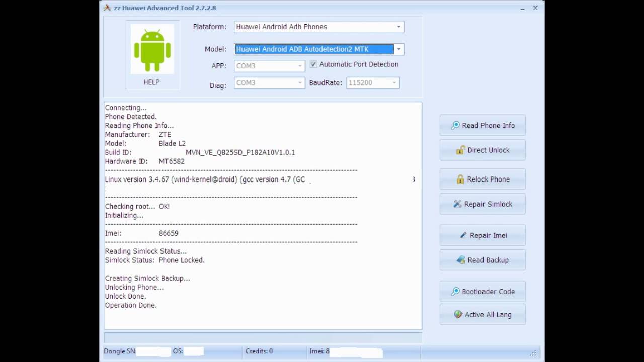The height and width of the screenshot is (362, 644).
Task: Click the magnifier icon on Bootloader Code
Action: pyautogui.click(x=455, y=291)
